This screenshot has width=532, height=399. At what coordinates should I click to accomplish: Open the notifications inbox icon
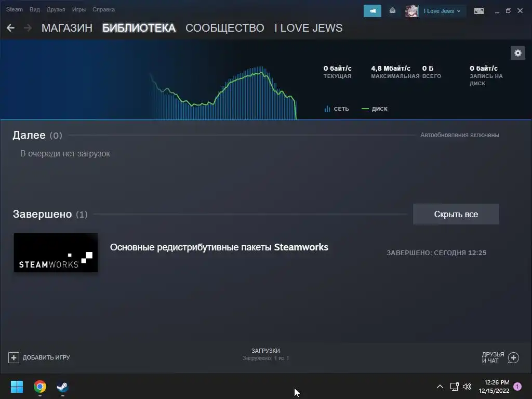392,11
